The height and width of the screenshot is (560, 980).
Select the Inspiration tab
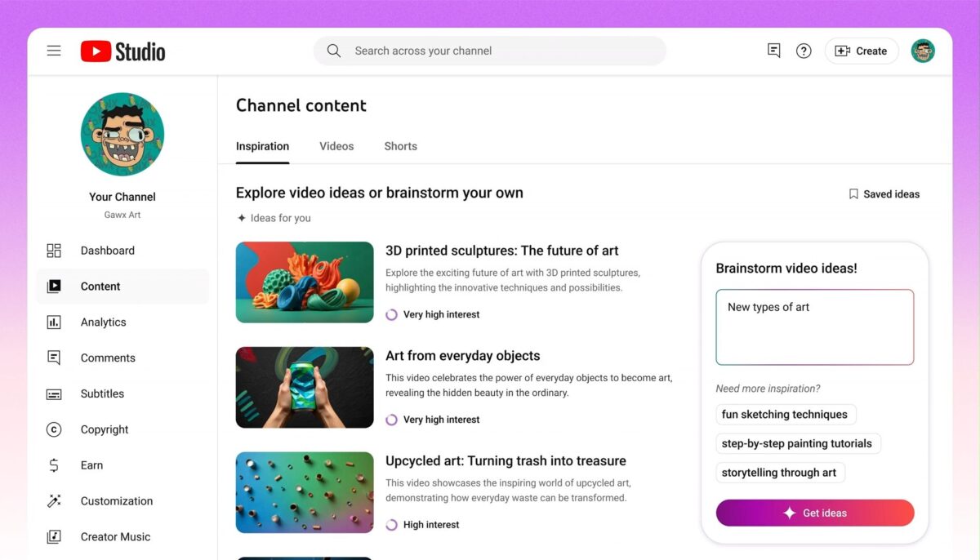click(x=262, y=146)
